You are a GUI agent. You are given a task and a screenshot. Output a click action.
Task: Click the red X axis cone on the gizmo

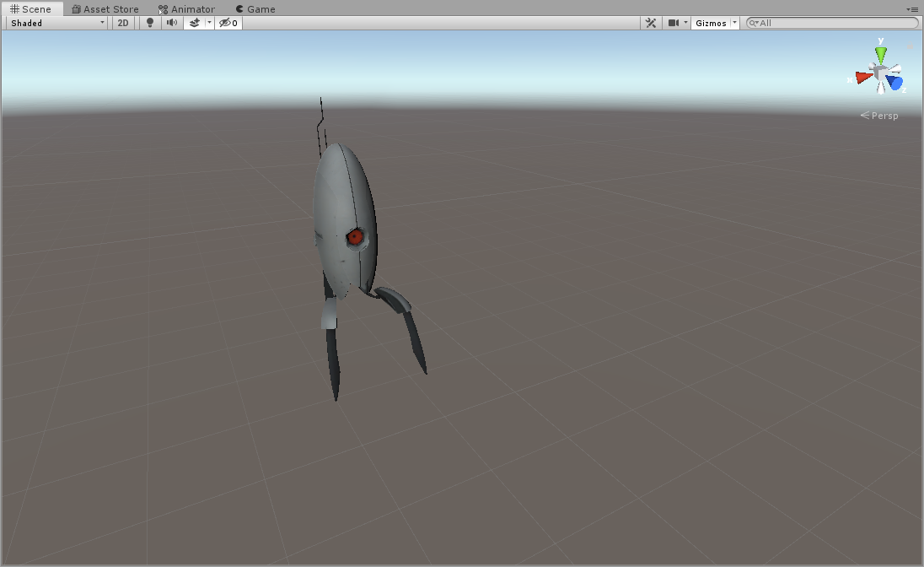pyautogui.click(x=863, y=78)
